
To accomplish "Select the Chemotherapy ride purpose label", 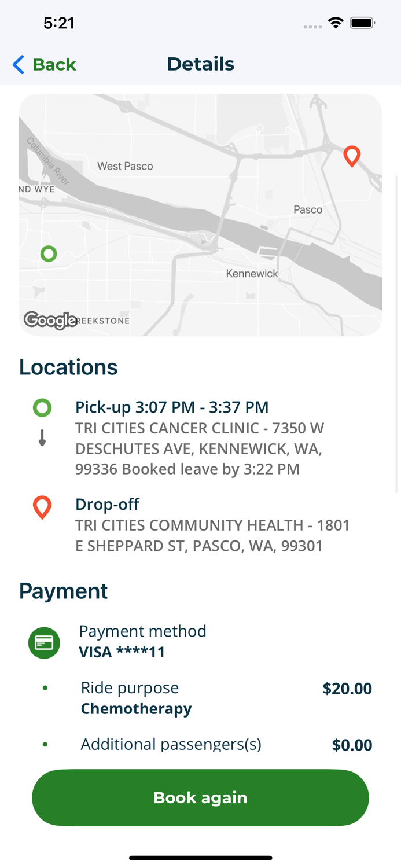I will pos(136,708).
